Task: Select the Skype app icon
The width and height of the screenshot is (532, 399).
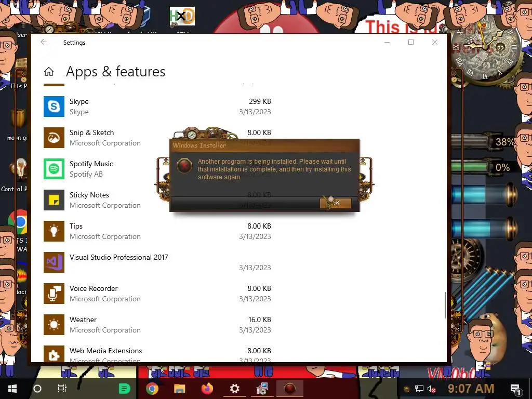Action: point(54,107)
